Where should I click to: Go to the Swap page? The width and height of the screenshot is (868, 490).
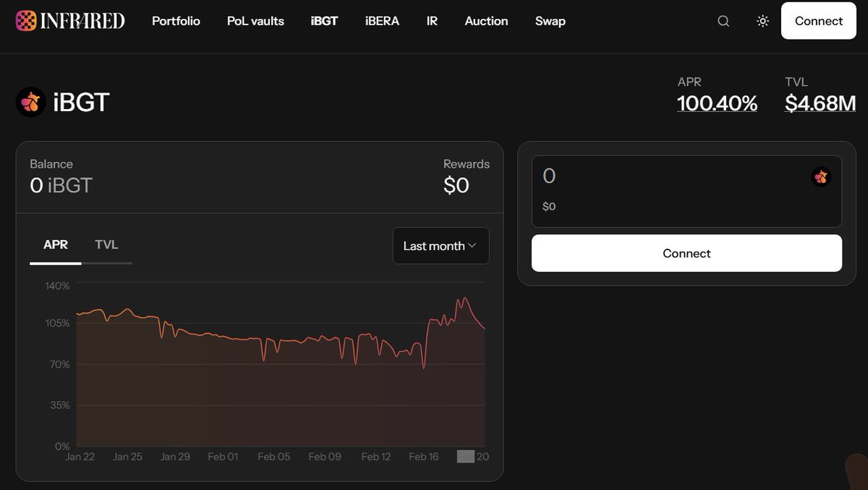pyautogui.click(x=550, y=21)
